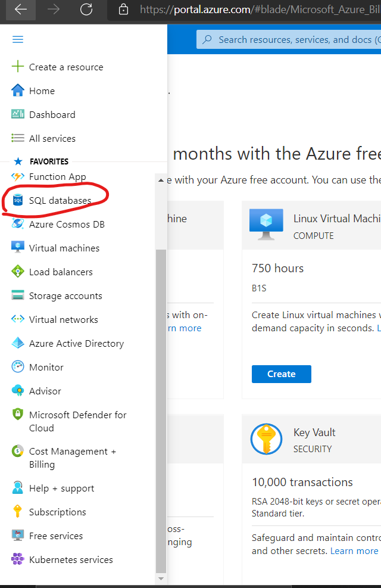
Task: Click the All services list icon
Action: [18, 138]
